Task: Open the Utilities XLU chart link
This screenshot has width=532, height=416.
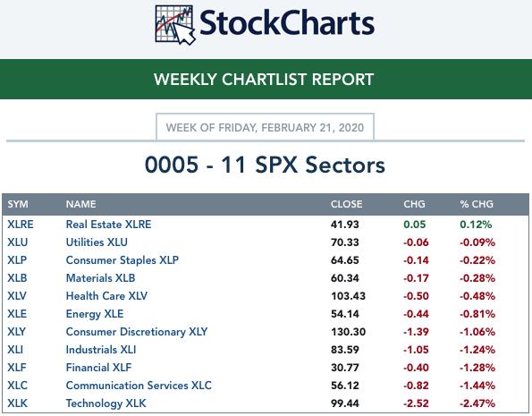Action: tap(97, 242)
